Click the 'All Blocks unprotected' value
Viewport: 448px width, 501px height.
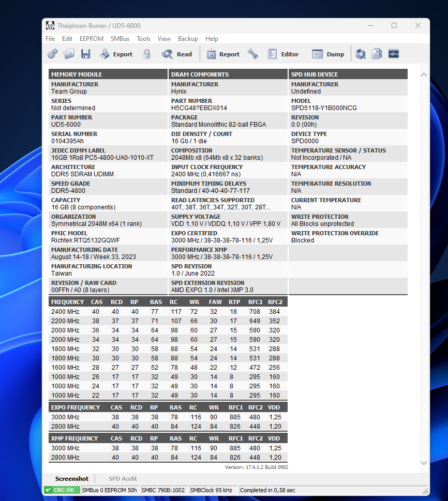pyautogui.click(x=322, y=224)
